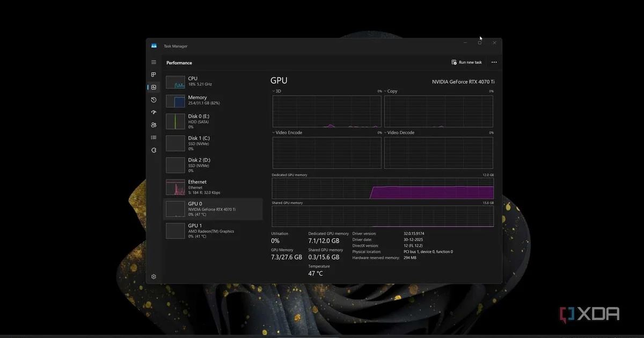Click the Shared GPU memory usage graph
This screenshot has width=644, height=338.
click(383, 216)
